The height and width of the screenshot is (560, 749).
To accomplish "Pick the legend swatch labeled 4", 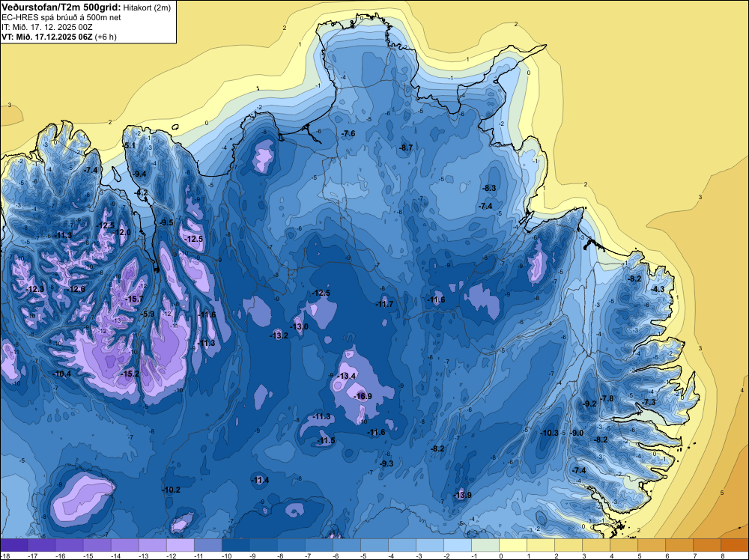I will [624, 545].
